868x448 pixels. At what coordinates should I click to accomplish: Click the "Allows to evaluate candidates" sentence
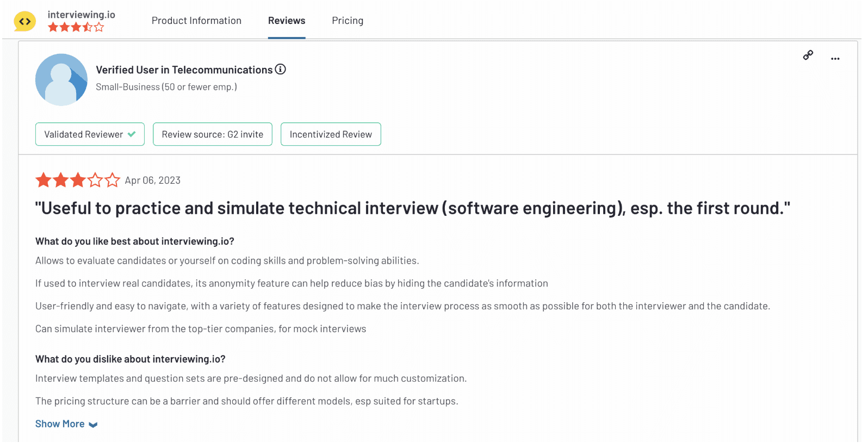coord(227,261)
